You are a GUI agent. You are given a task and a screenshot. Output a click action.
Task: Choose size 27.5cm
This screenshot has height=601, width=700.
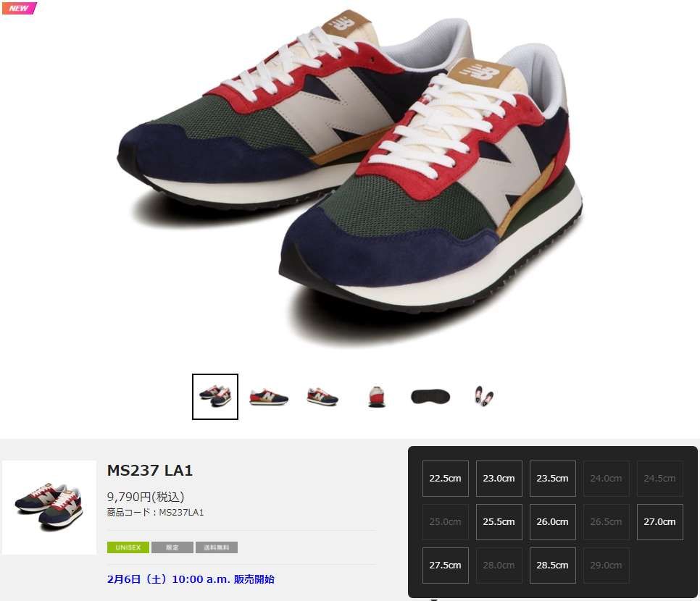[x=445, y=566]
